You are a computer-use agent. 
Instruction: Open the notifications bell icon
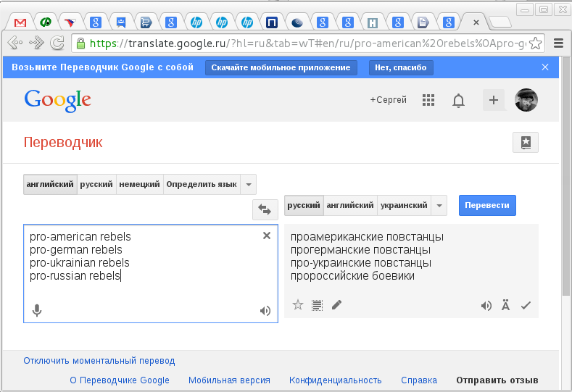point(458,100)
